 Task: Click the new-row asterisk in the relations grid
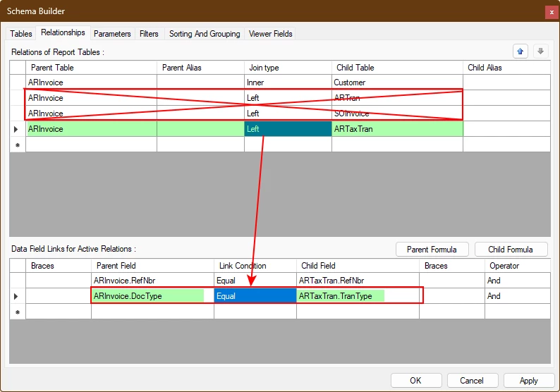pyautogui.click(x=17, y=145)
